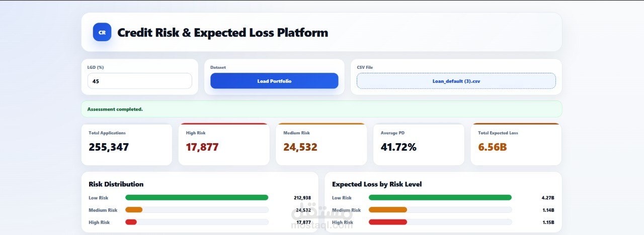
Task: Click the 24,532 count in Risk Distribution
Action: (303, 210)
